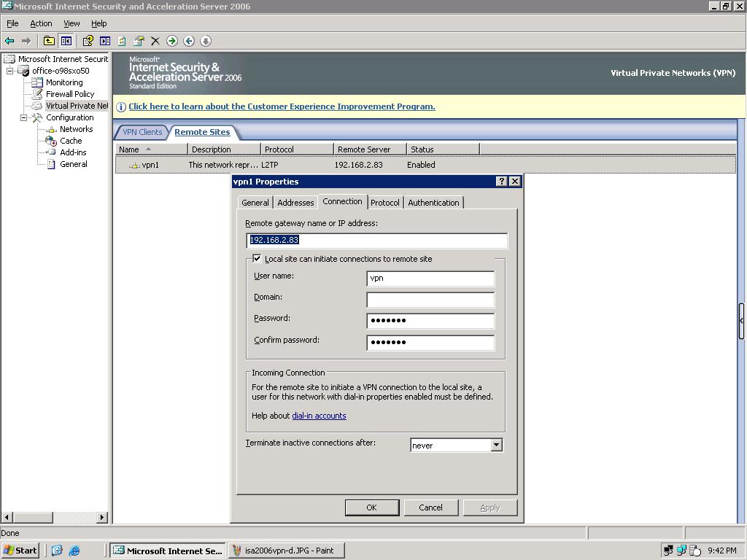Image resolution: width=747 pixels, height=560 pixels.
Task: Click the Monitoring node icon
Action: click(37, 82)
